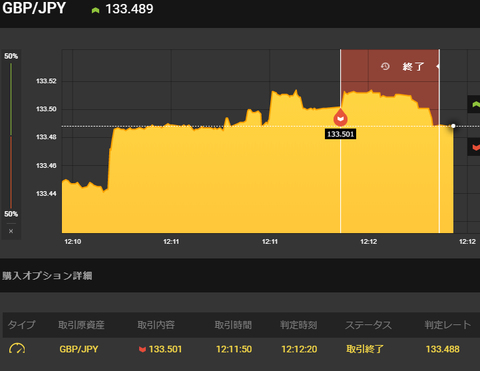Click the top 50% sentiment value
The image size is (480, 371).
pos(11,56)
